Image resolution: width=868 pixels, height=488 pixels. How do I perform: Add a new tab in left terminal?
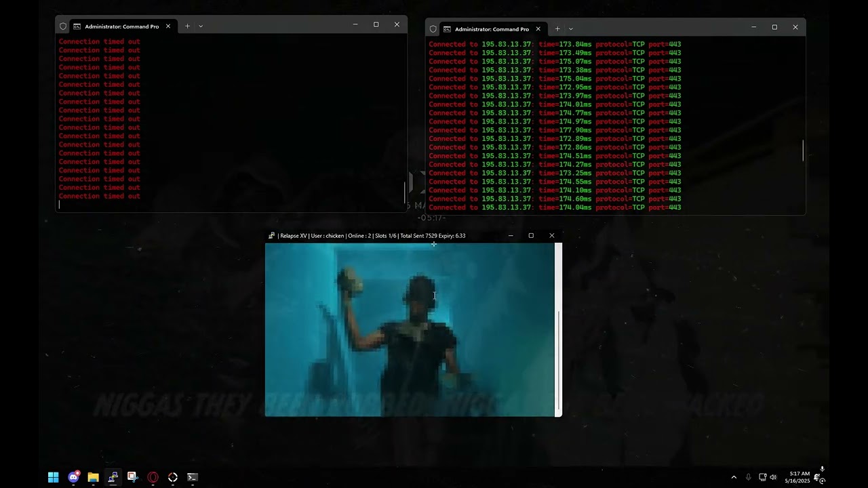pos(188,26)
